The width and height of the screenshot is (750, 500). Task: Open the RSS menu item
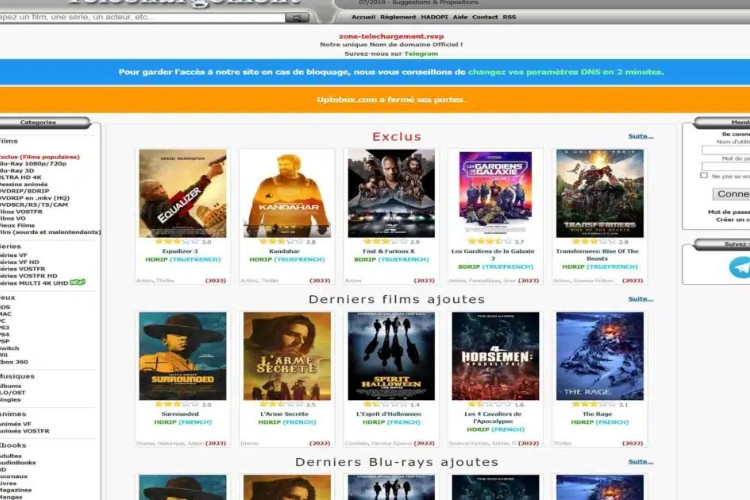pyautogui.click(x=509, y=17)
